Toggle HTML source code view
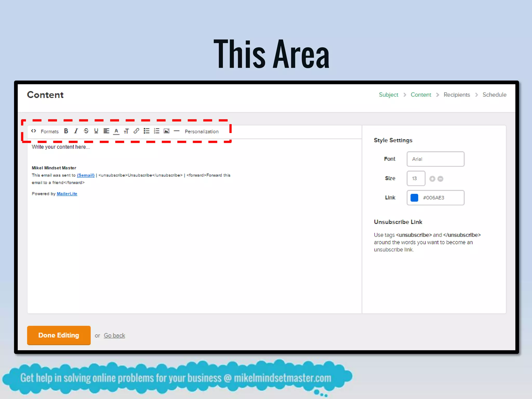Screen dimensions: 532x399 34,131
